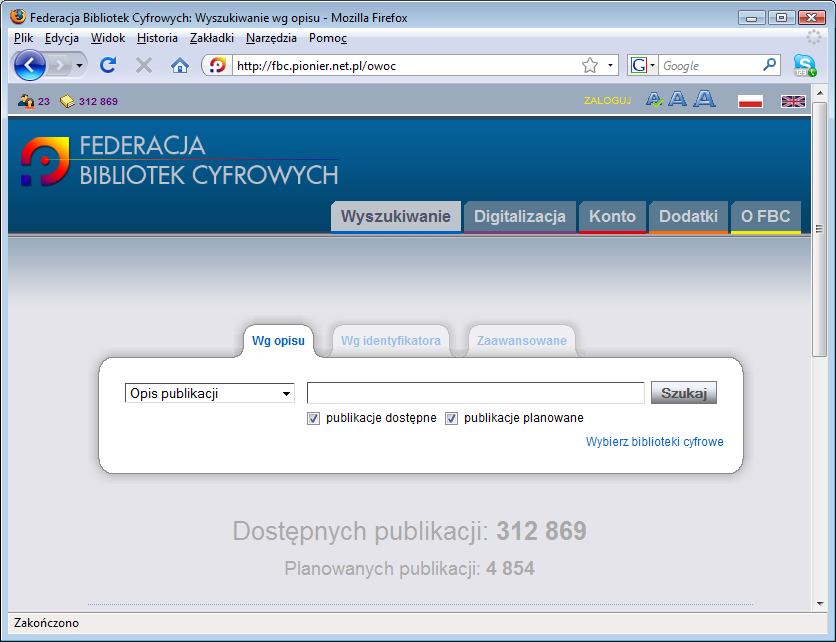Viewport: 836px width, 642px height.
Task: Open the history dropdown next to Forward arrow
Action: (x=79, y=66)
